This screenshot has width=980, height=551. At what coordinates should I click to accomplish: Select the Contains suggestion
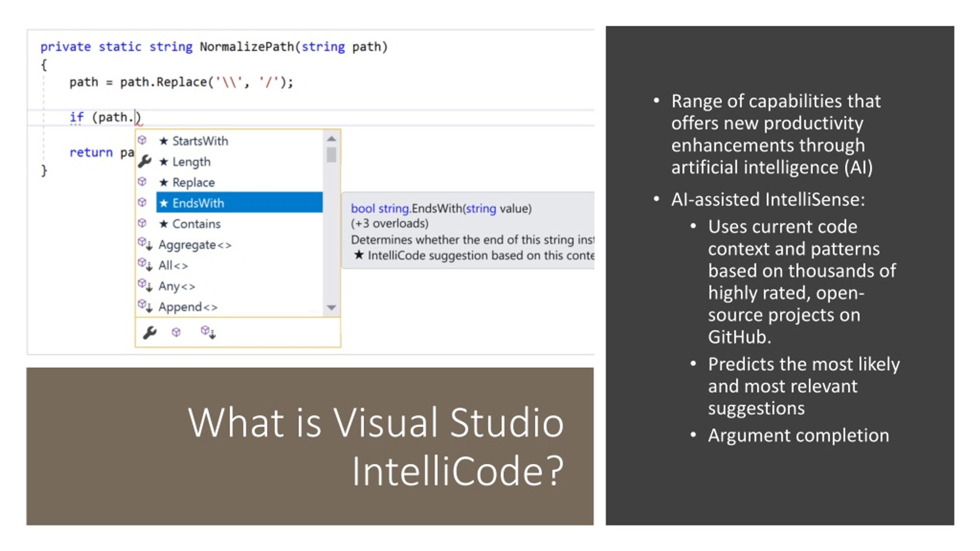(x=239, y=223)
